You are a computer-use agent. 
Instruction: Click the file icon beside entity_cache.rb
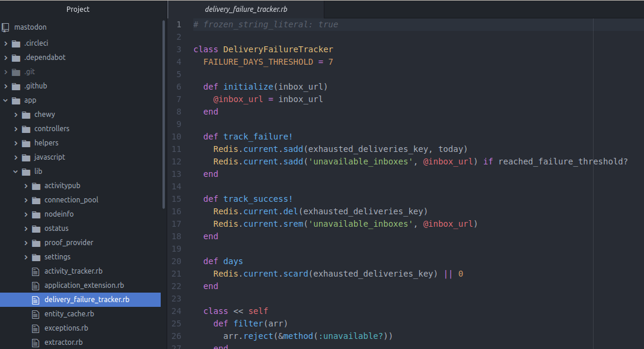click(x=36, y=313)
